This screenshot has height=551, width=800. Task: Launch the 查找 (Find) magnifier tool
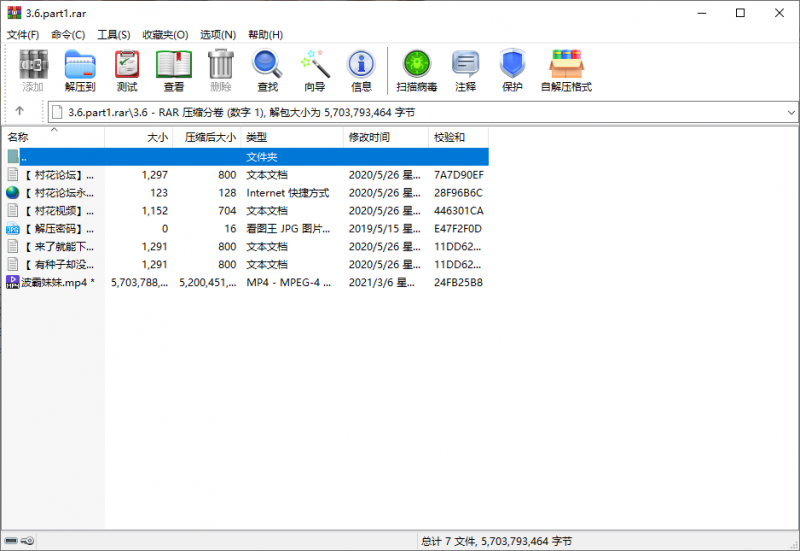(x=267, y=70)
